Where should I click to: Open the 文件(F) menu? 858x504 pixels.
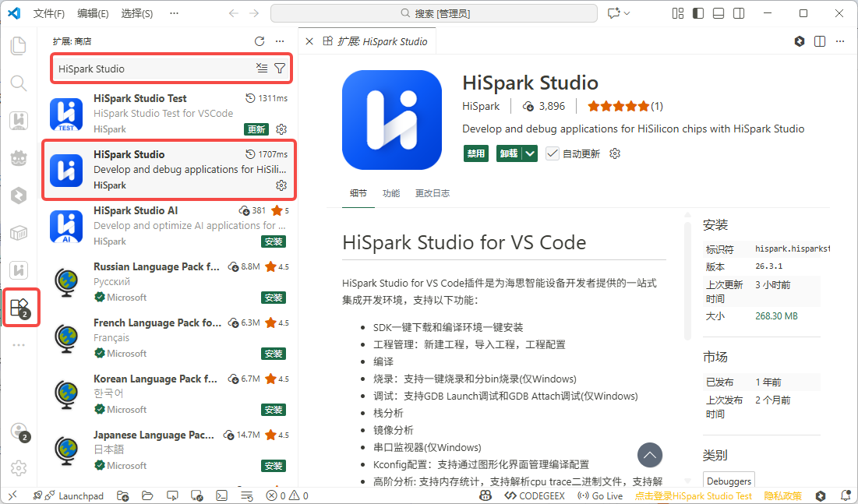[x=48, y=13]
